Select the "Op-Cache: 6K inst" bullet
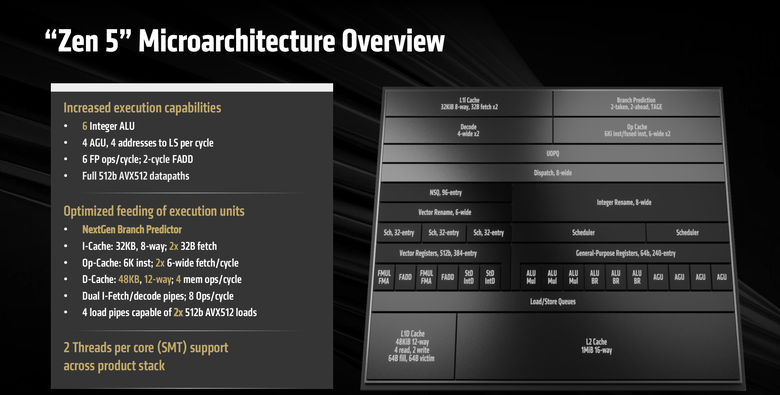This screenshot has width=780, height=395. coord(160,263)
